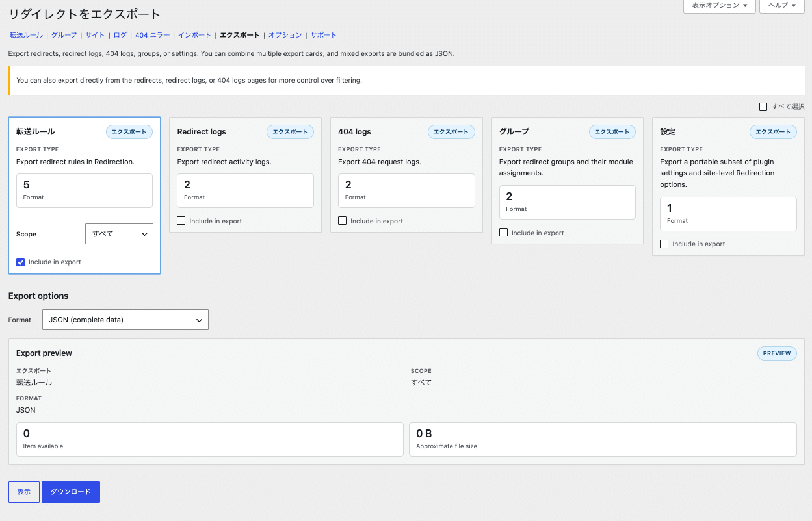Uncheck Include in export on 転送ルール card
This screenshot has width=812, height=521.
coord(20,262)
